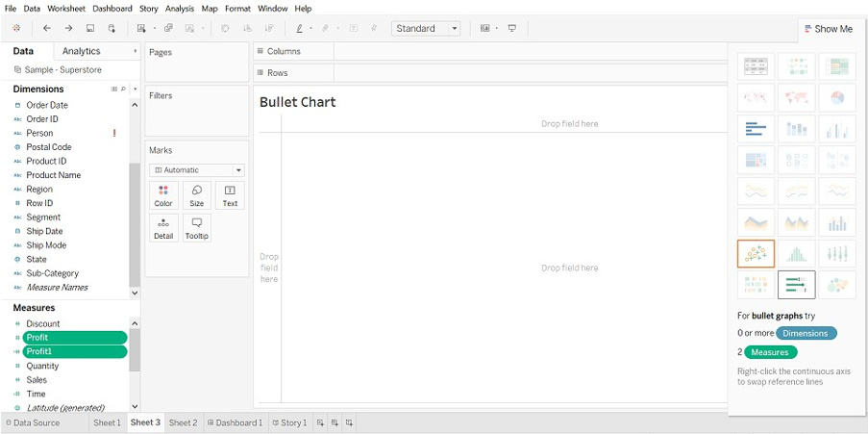Open the Dimensions header dropdown arrow
Image resolution: width=868 pixels, height=434 pixels.
point(136,89)
